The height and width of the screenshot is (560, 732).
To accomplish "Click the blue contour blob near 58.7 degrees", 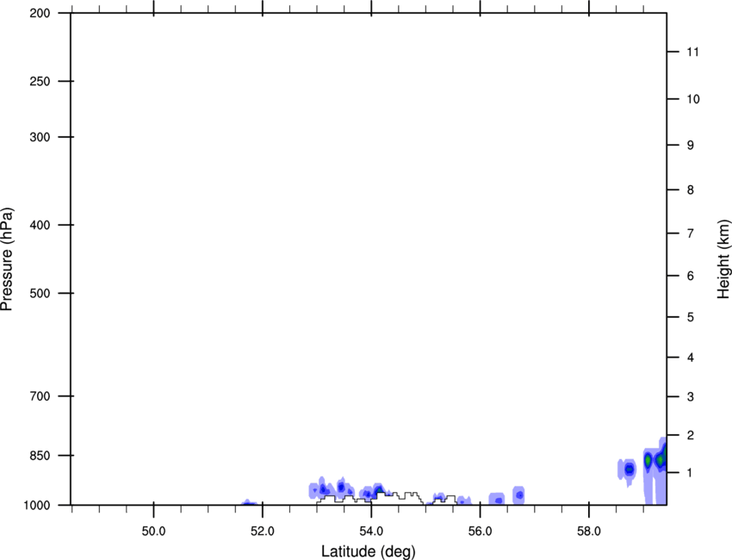I will 629,469.
